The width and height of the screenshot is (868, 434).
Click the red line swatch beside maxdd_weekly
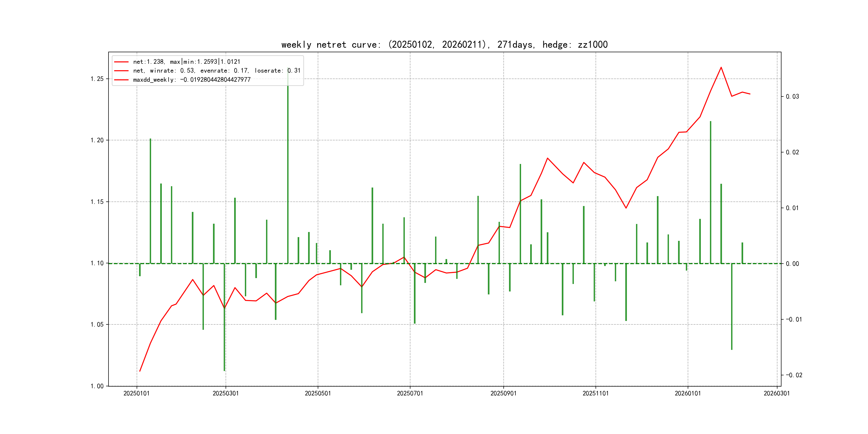(121, 80)
